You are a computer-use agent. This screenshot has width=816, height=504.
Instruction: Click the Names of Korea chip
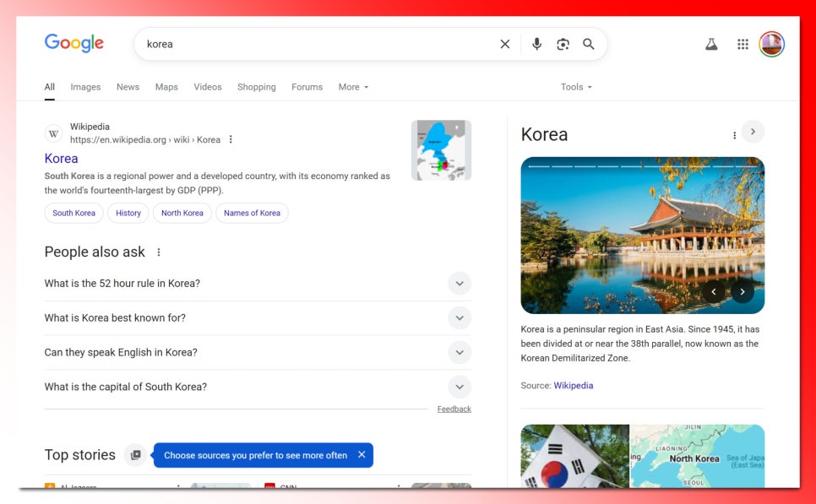coord(252,214)
